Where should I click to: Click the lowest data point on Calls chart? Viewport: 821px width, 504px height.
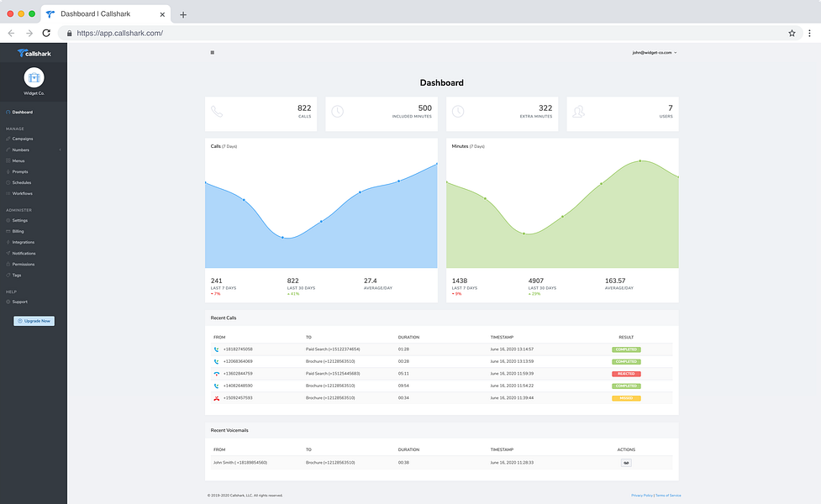(282, 238)
